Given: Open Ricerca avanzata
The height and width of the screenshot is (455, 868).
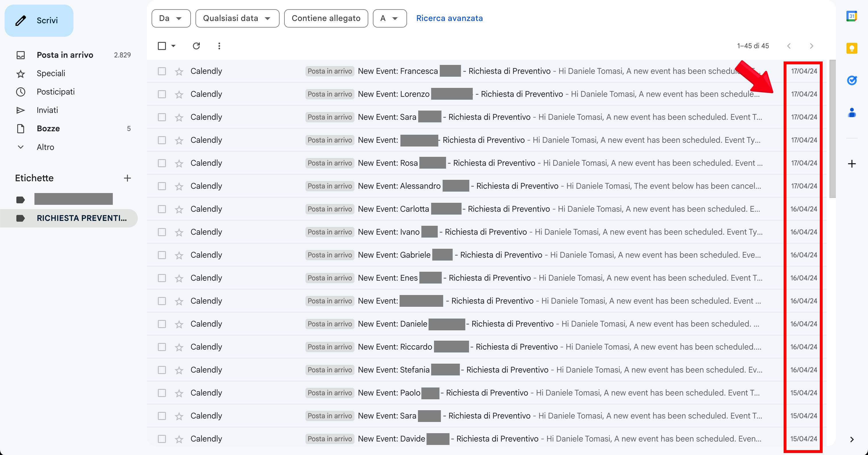Looking at the screenshot, I should tap(449, 18).
